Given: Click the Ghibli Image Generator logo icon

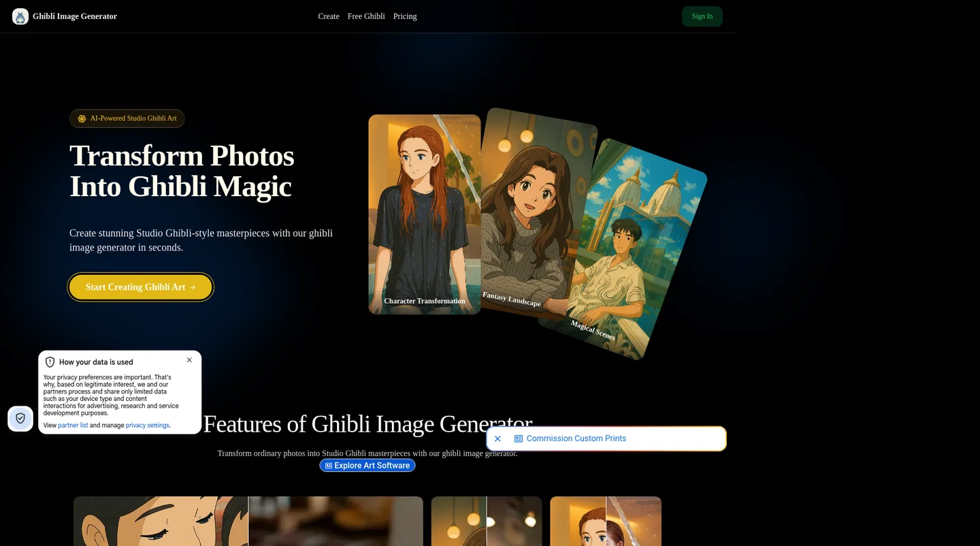Looking at the screenshot, I should [x=20, y=16].
